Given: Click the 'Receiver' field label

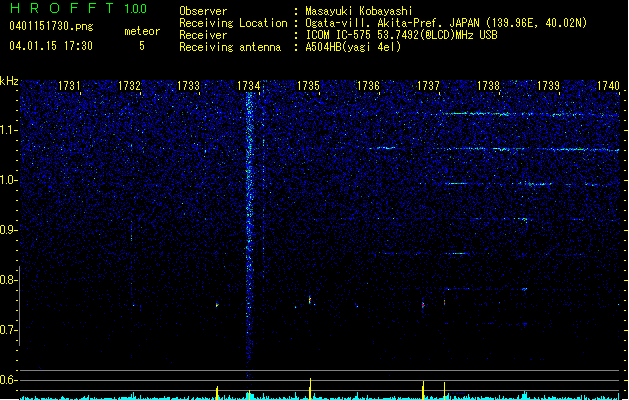Looking at the screenshot, I should click(x=203, y=35).
